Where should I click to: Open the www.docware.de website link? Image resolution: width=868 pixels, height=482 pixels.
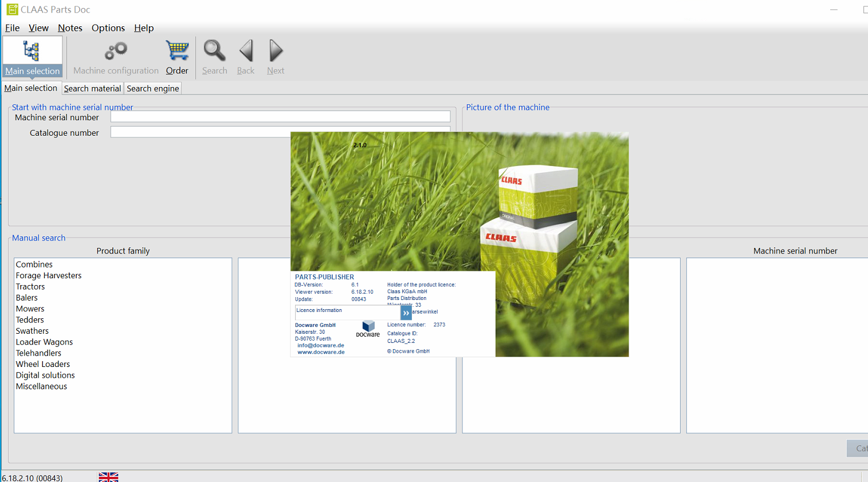point(321,352)
